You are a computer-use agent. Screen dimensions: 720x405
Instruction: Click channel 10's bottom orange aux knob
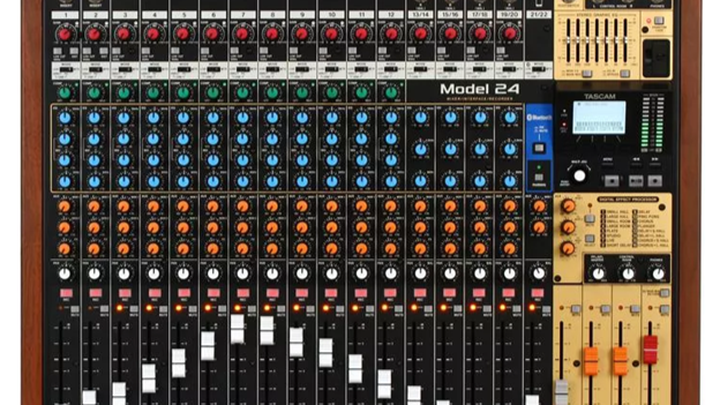pyautogui.click(x=332, y=248)
